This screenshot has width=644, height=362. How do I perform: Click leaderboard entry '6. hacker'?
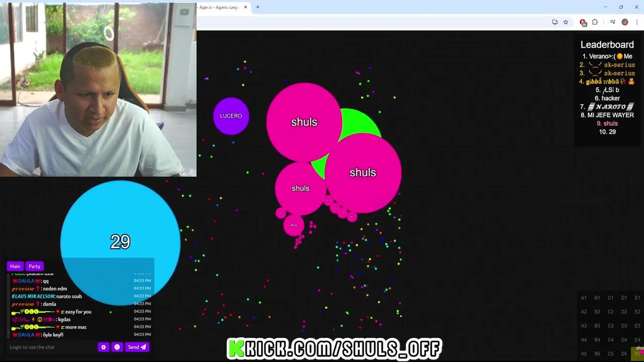click(x=607, y=98)
